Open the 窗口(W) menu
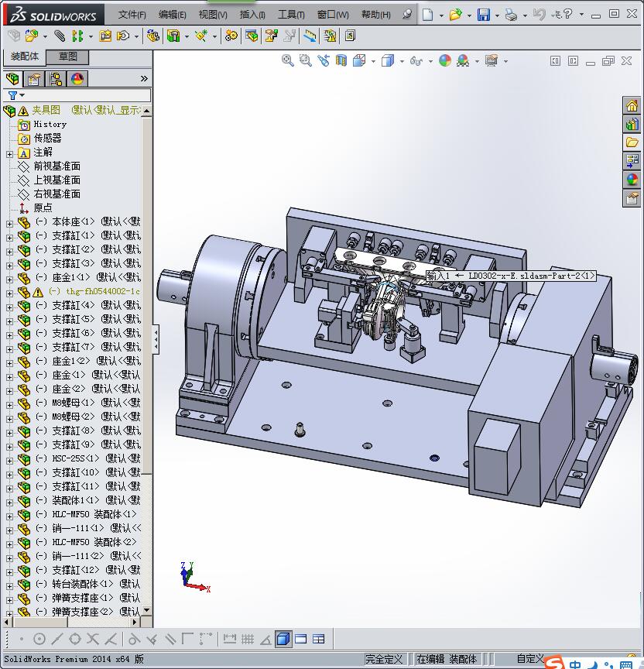The width and height of the screenshot is (644, 669). coord(333,15)
